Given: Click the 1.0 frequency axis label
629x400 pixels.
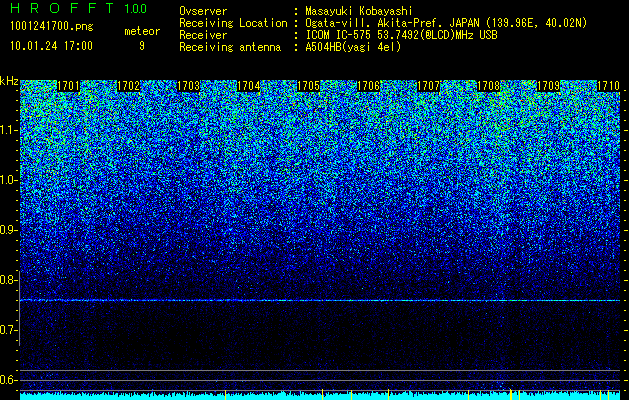Looking at the screenshot, I should point(9,180).
